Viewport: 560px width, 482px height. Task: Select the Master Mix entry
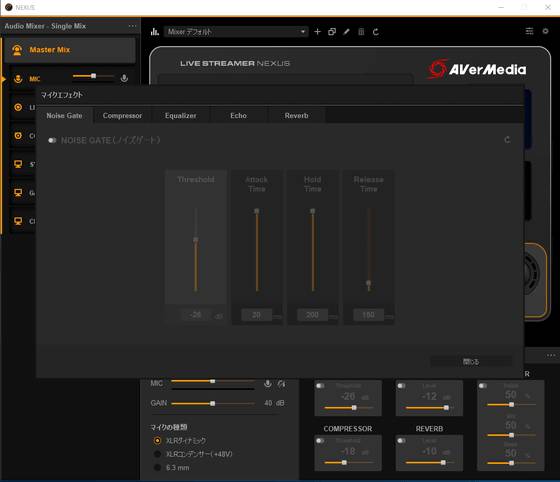tap(70, 50)
